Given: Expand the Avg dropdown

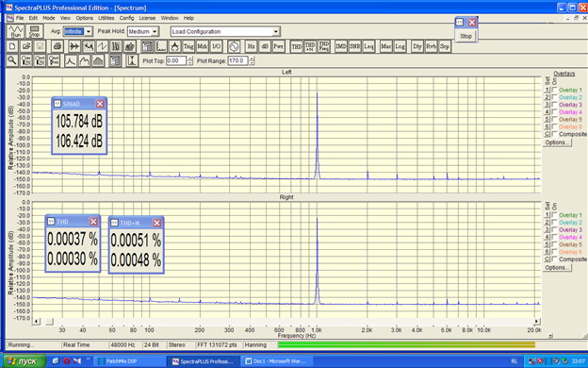Looking at the screenshot, I should point(89,31).
